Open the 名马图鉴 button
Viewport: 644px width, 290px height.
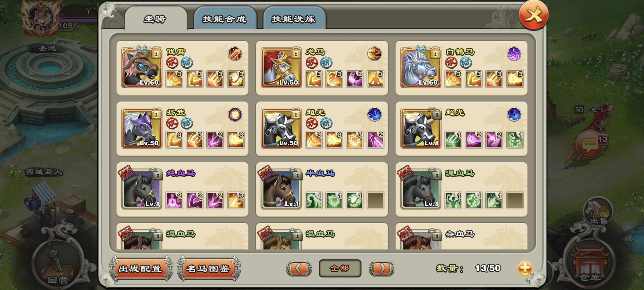pos(208,269)
